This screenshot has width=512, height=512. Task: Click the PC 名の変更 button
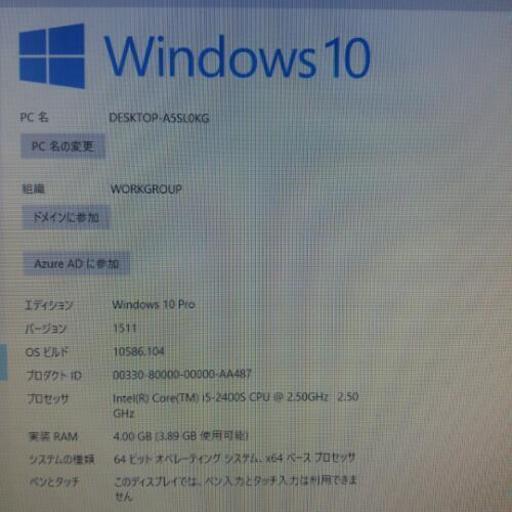63,146
